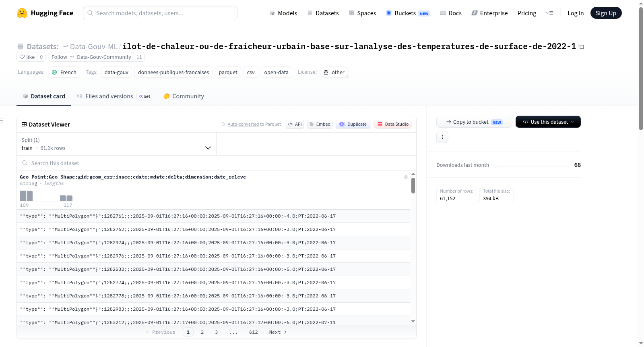Follow the Data-Gouv-Community organization
Viewport: 644px width, 347px height.
pyautogui.click(x=91, y=57)
